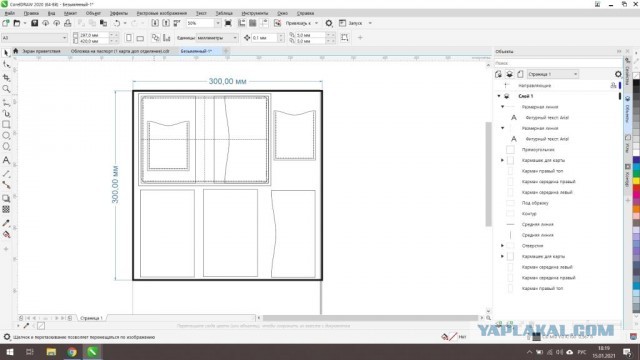Open the zoom level dropdown

(x=218, y=23)
